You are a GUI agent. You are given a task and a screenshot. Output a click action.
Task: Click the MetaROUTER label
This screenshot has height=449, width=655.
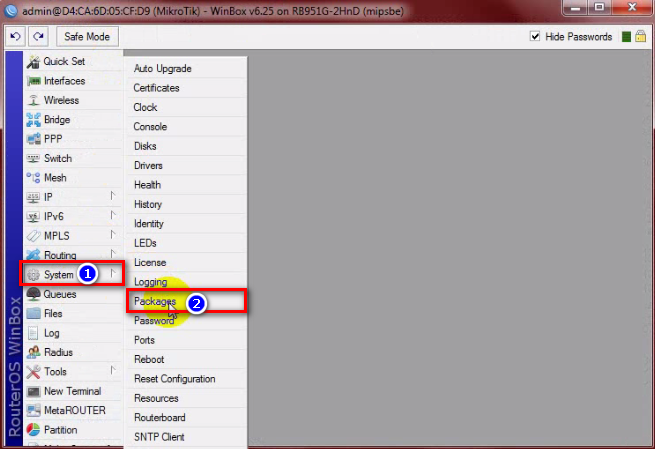[x=75, y=410]
